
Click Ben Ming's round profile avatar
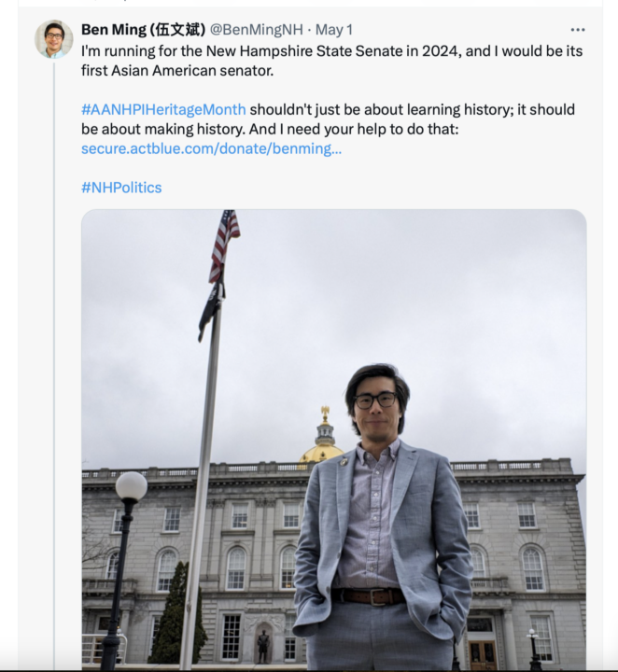pos(54,39)
